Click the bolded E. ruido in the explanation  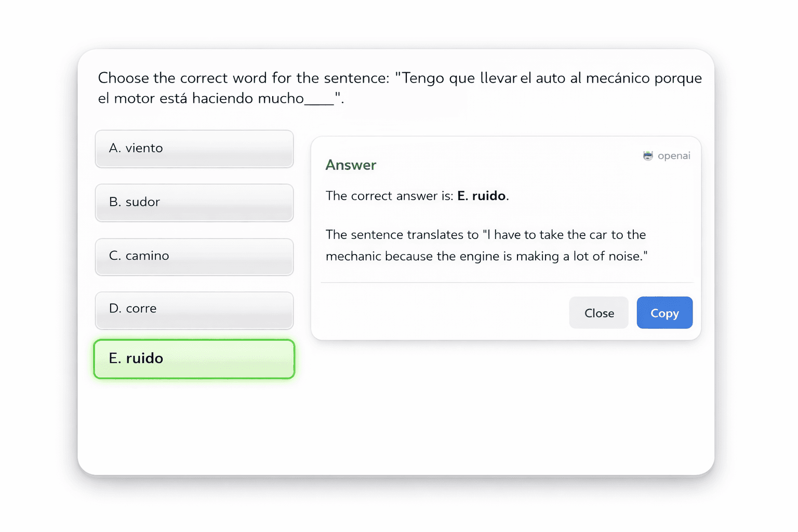tap(482, 196)
